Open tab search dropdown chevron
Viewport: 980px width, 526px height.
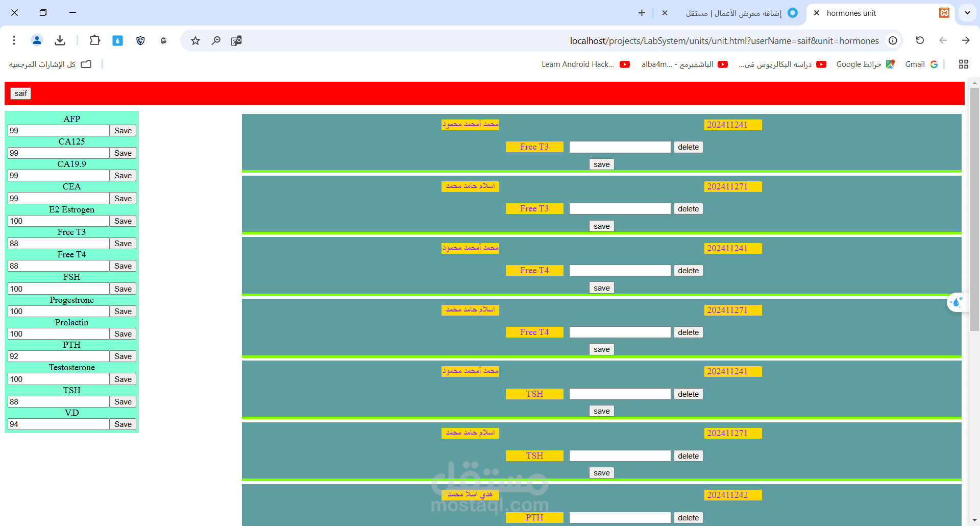pyautogui.click(x=967, y=13)
